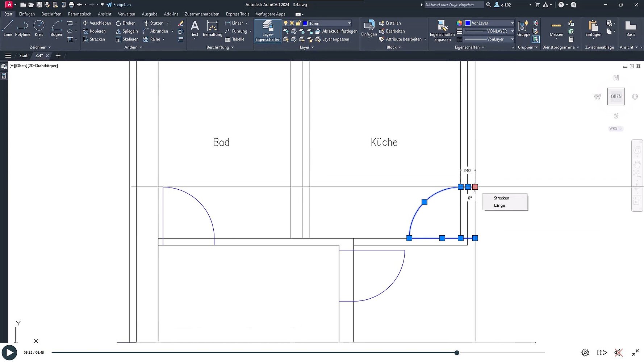The width and height of the screenshot is (644, 362).
Task: Choose Länge from the grip menu
Action: click(x=499, y=206)
